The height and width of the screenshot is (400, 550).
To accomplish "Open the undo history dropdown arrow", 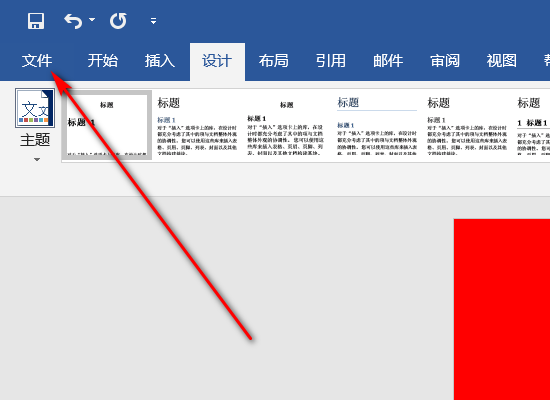I will click(x=92, y=20).
